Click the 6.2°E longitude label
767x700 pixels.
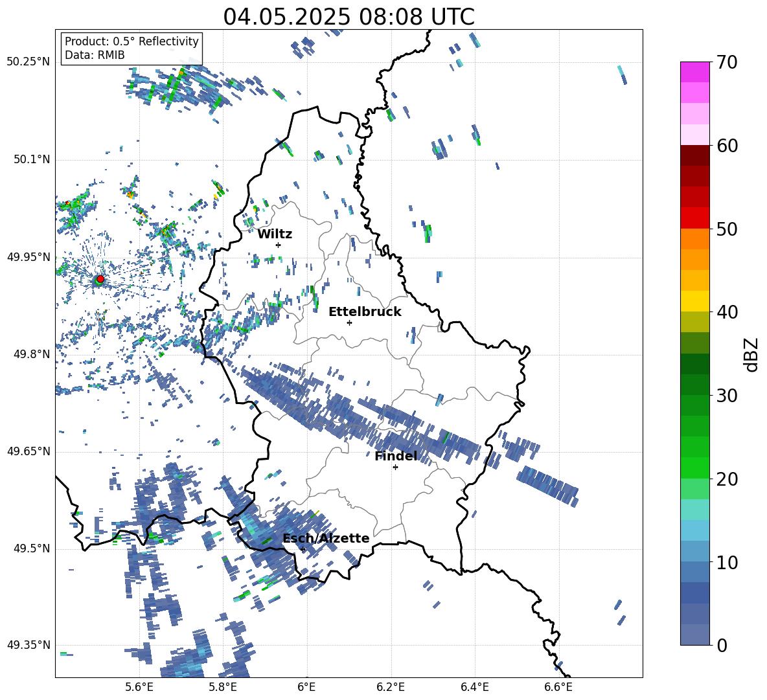tap(391, 687)
